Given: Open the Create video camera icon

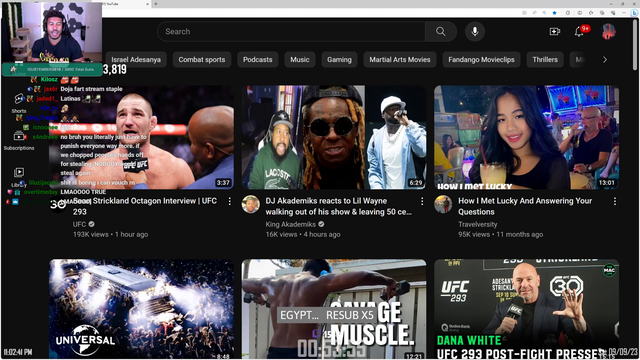Looking at the screenshot, I should [x=555, y=31].
